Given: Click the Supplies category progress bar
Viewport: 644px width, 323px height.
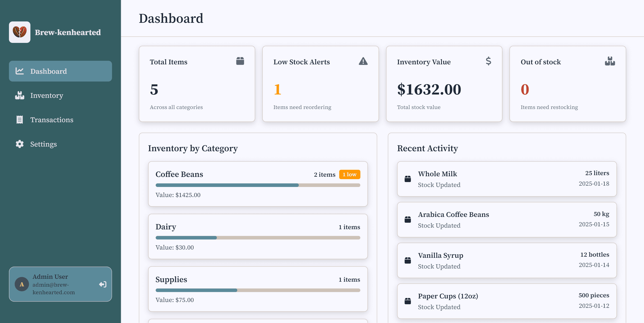Looking at the screenshot, I should point(258,290).
